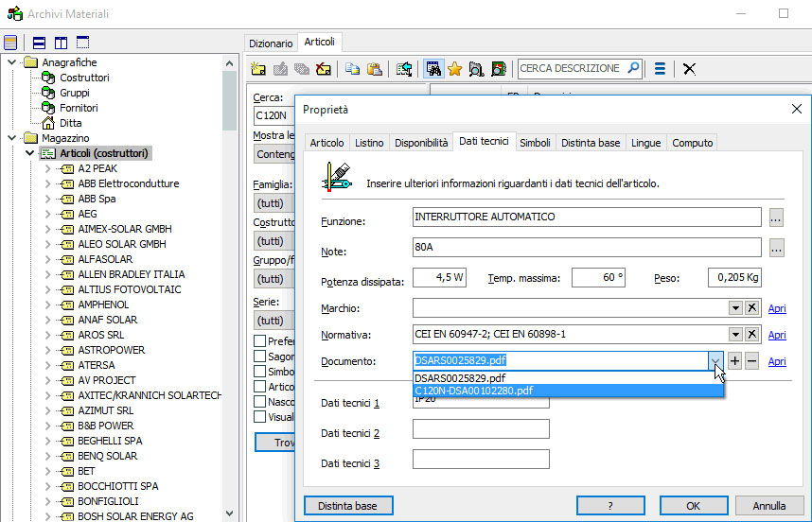Expand the A2 PEAK tree node
Image resolution: width=812 pixels, height=522 pixels.
pos(47,168)
